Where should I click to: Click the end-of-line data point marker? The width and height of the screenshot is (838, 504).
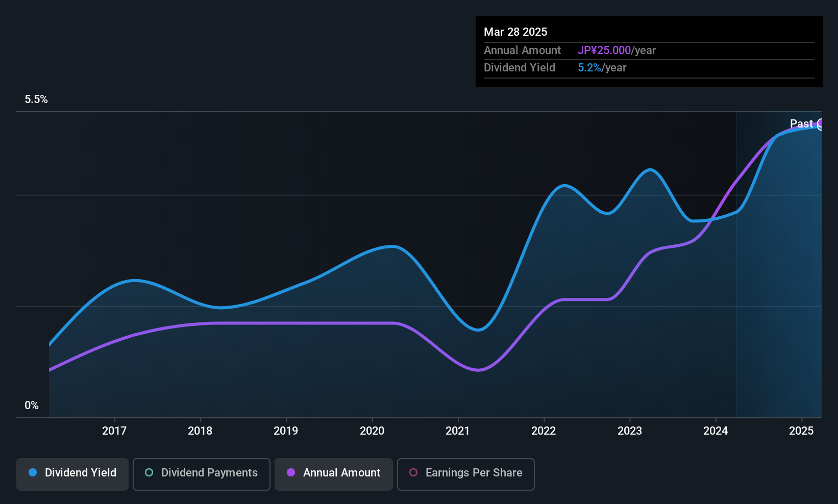[x=821, y=124]
